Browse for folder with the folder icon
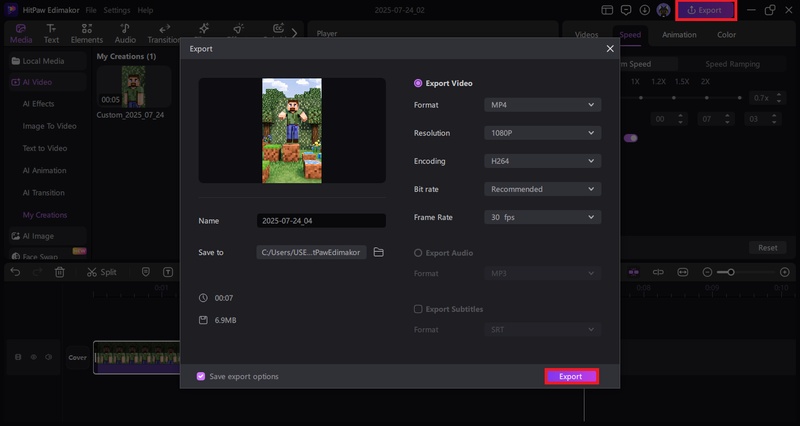The width and height of the screenshot is (800, 426). [x=379, y=253]
